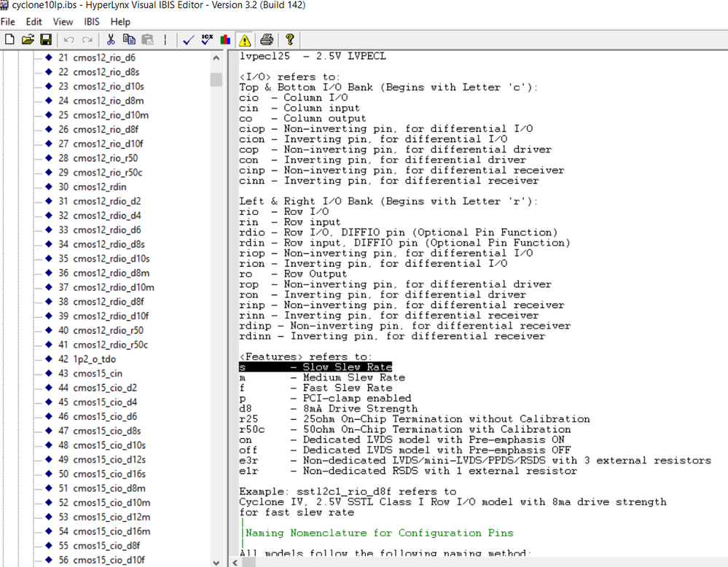
Task: Undo the last edit
Action: (x=69, y=40)
